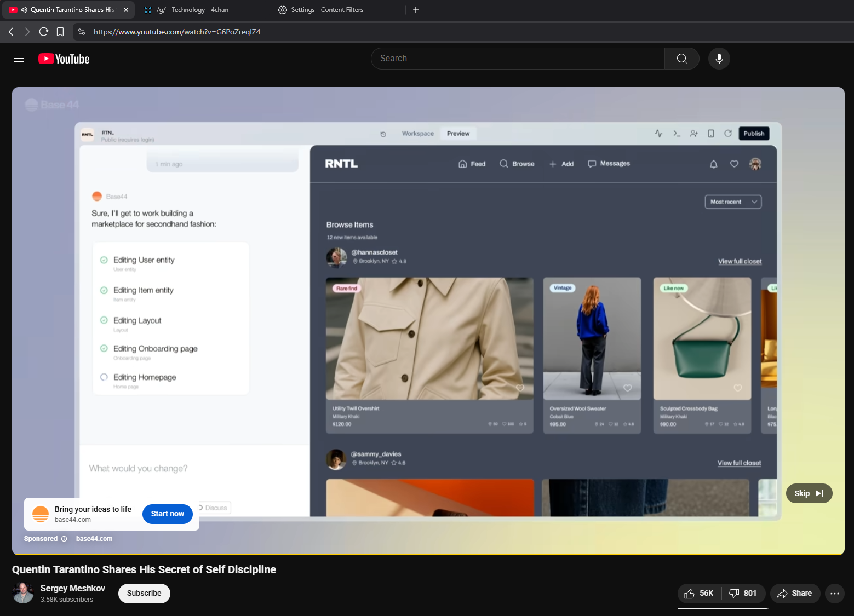Click the YouTube logo
Viewport: 854px width, 616px height.
pos(64,59)
